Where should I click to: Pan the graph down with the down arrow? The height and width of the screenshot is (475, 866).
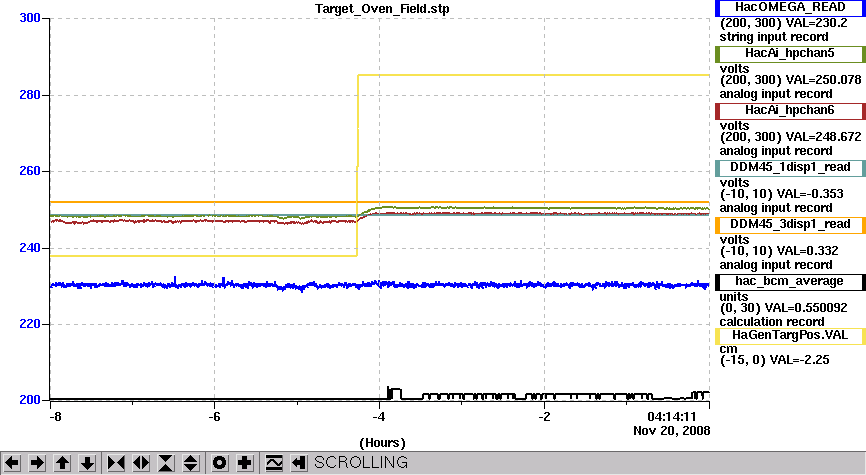pyautogui.click(x=87, y=462)
